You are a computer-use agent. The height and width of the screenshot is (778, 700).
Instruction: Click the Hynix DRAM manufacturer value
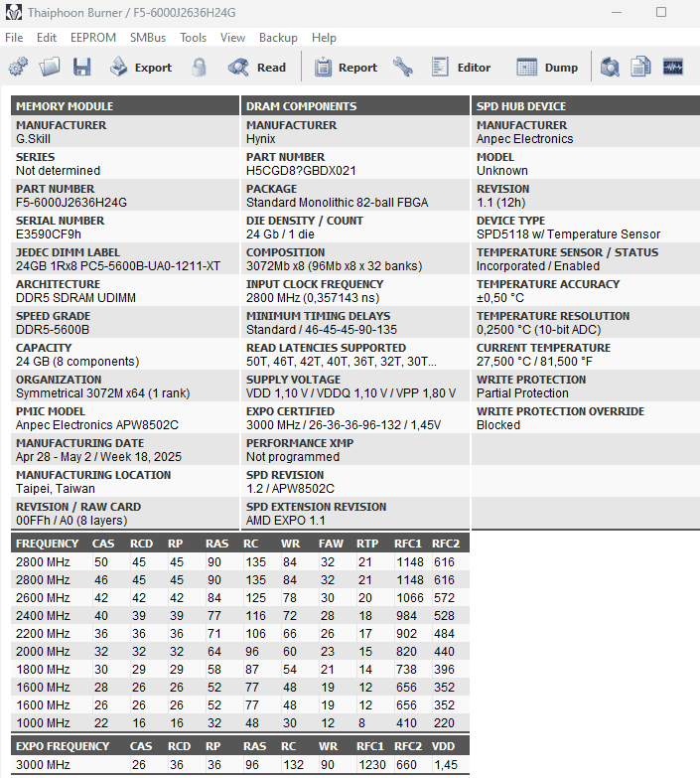[x=261, y=139]
